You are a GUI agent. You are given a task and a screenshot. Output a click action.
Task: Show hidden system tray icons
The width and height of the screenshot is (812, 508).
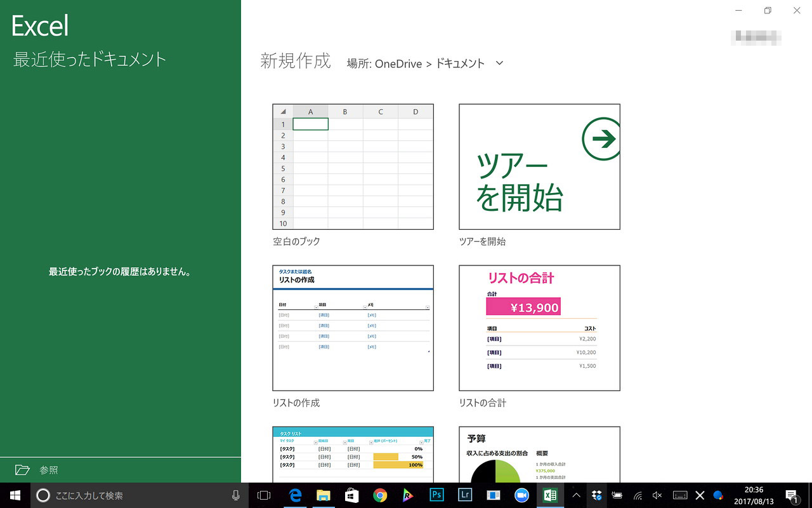click(x=576, y=495)
